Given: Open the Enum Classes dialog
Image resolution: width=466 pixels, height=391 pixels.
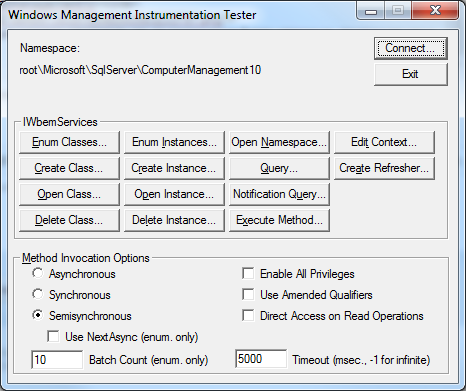Looking at the screenshot, I should (69, 142).
